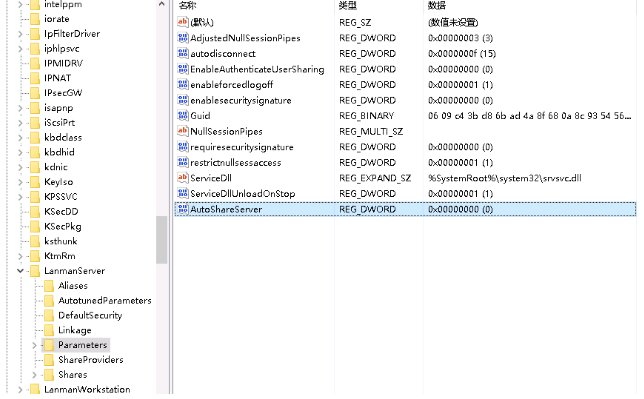Image resolution: width=644 pixels, height=399 pixels.
Task: Click the tree pane vertical scrollbar thumb
Action: (x=161, y=240)
